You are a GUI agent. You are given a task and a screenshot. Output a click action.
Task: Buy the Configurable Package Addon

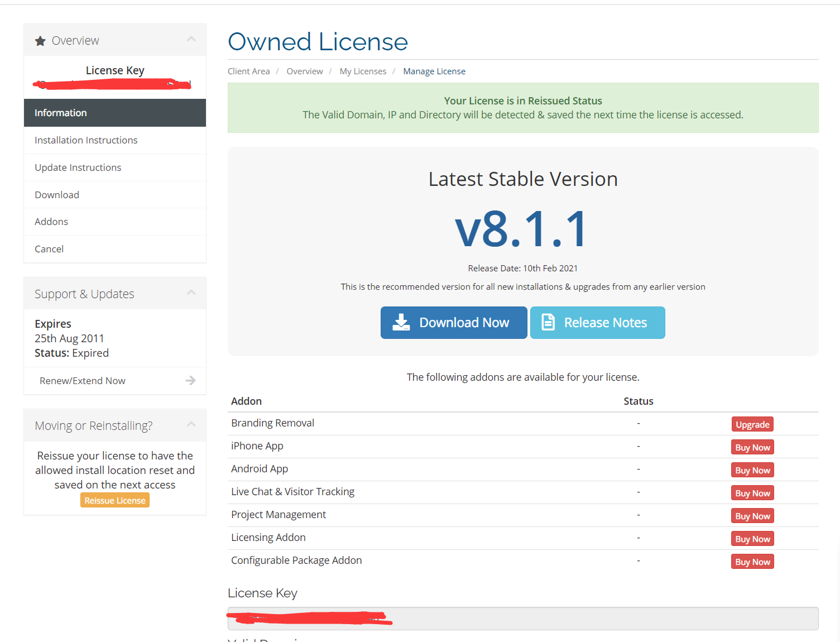point(752,562)
